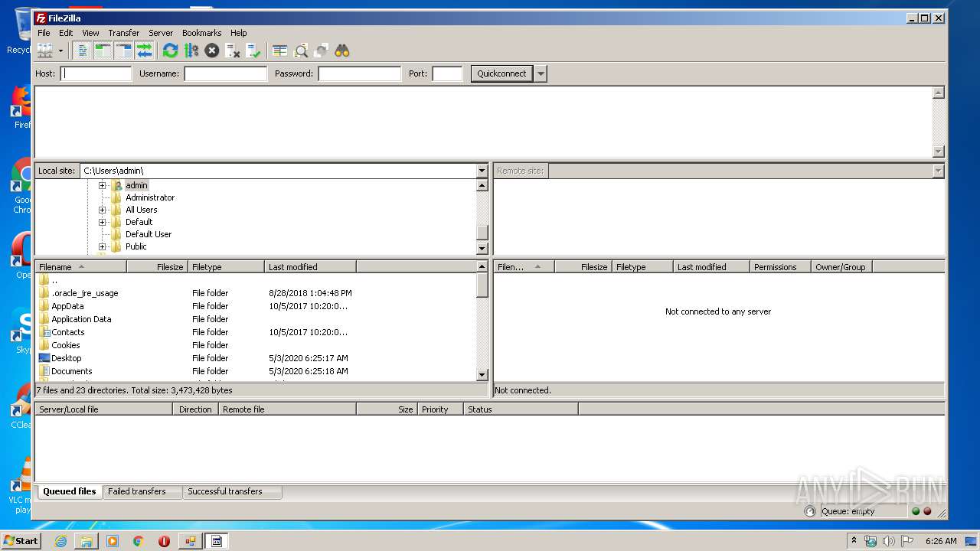Open Windows Start menu

pyautogui.click(x=21, y=540)
